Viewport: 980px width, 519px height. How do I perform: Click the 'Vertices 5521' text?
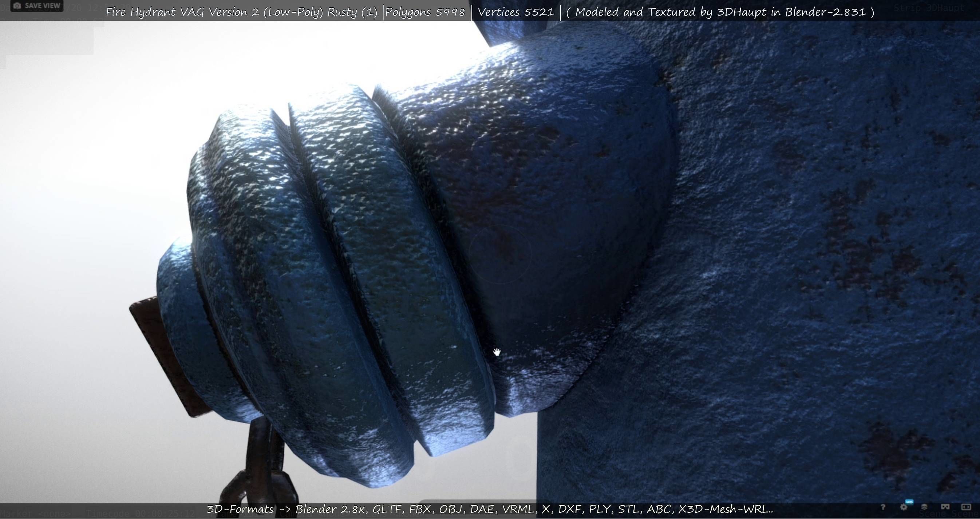515,12
